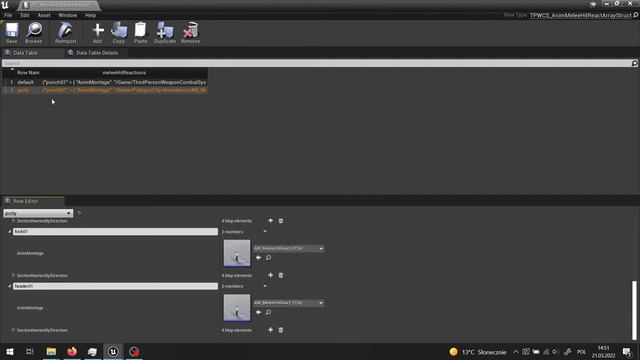Open taskbar clock and date
The image size is (640, 360).
(x=603, y=352)
